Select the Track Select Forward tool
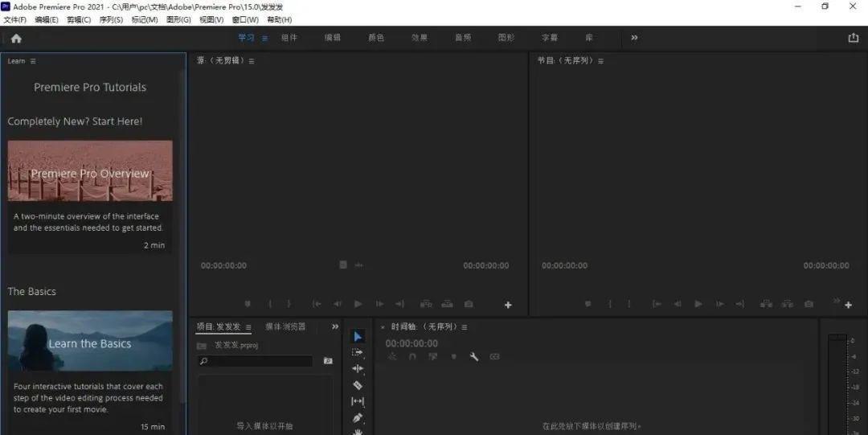The height and width of the screenshot is (435, 868). pos(358,352)
